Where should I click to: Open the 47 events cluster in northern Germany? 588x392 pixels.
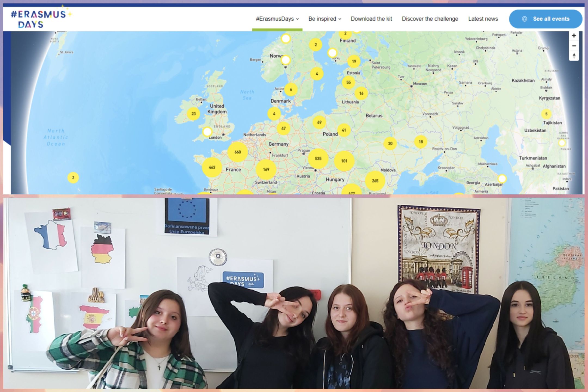coord(283,128)
